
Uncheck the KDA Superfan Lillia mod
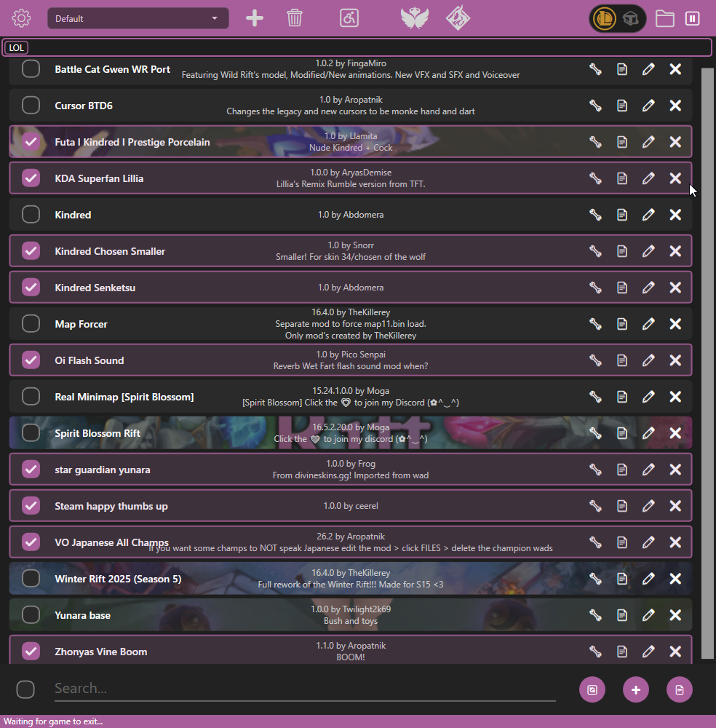point(31,178)
